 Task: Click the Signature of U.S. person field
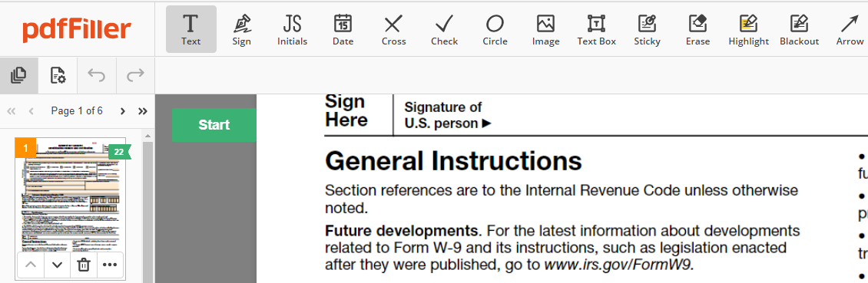pos(448,115)
